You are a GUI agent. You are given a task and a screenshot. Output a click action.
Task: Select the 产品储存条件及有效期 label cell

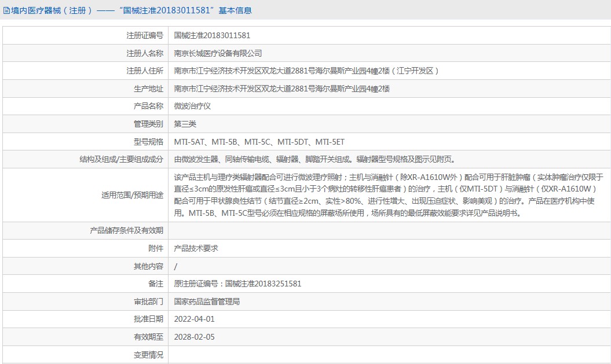pos(85,230)
